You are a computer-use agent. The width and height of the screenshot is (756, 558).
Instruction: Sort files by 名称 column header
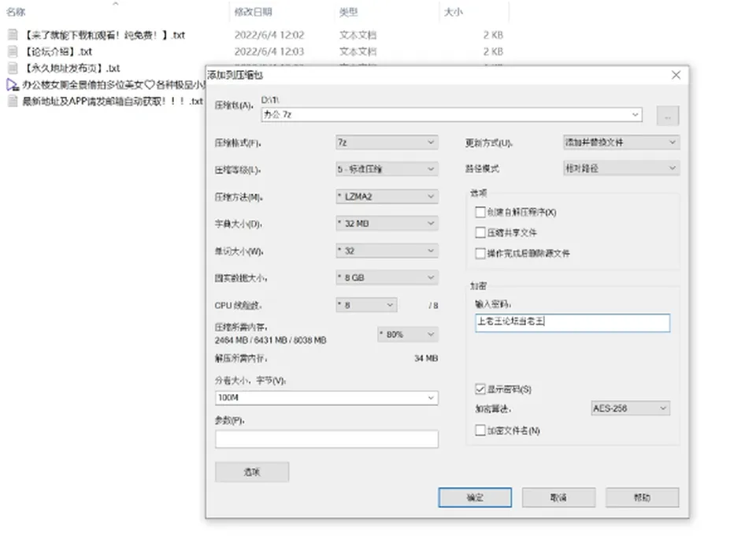pyautogui.click(x=16, y=12)
